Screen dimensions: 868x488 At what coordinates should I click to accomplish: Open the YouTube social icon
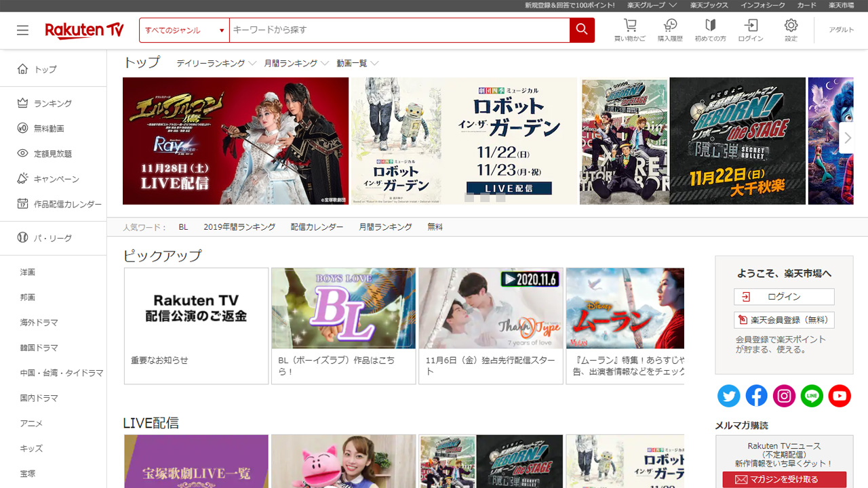pos(840,396)
